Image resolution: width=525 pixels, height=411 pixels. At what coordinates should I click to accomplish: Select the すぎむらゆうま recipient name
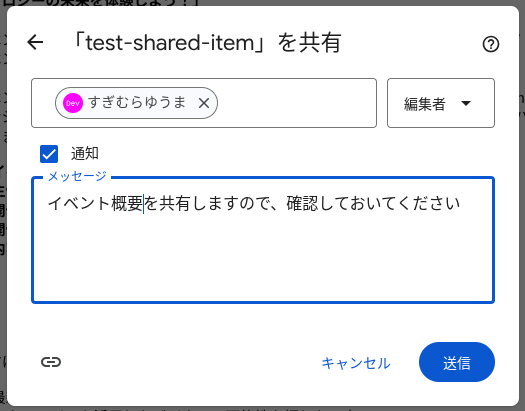[x=137, y=102]
